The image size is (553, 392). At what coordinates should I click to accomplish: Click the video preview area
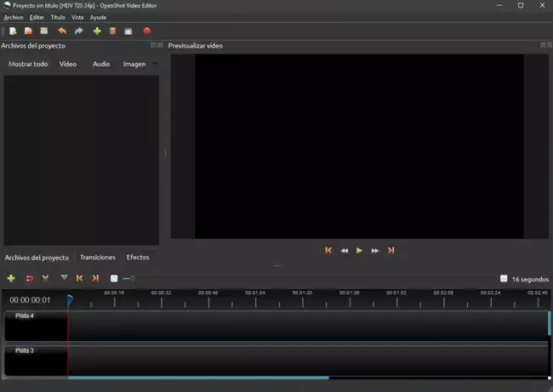[359, 146]
